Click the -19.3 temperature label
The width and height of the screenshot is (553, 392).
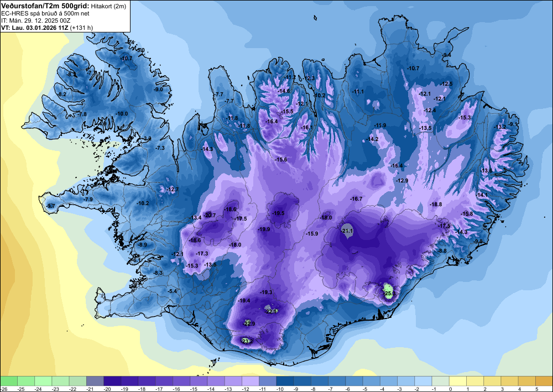[x=267, y=292]
